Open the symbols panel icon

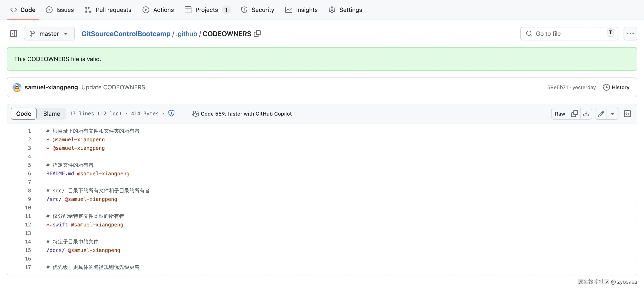627,114
